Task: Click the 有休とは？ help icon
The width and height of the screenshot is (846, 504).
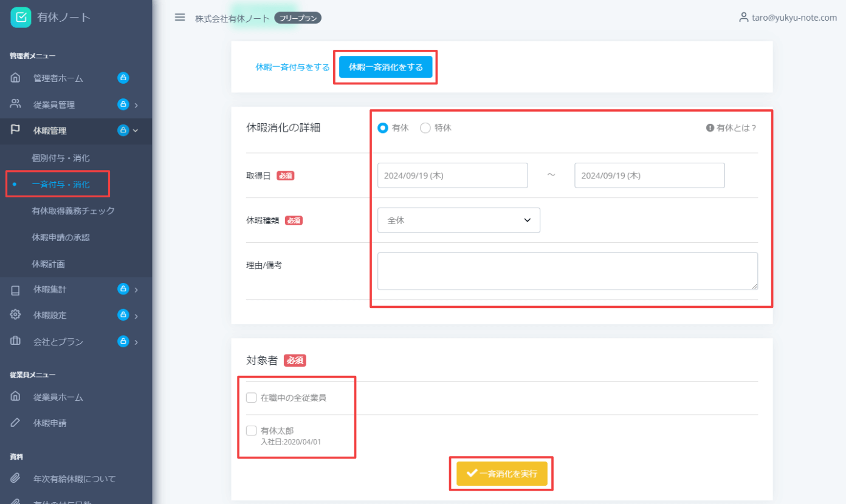Action: point(709,128)
